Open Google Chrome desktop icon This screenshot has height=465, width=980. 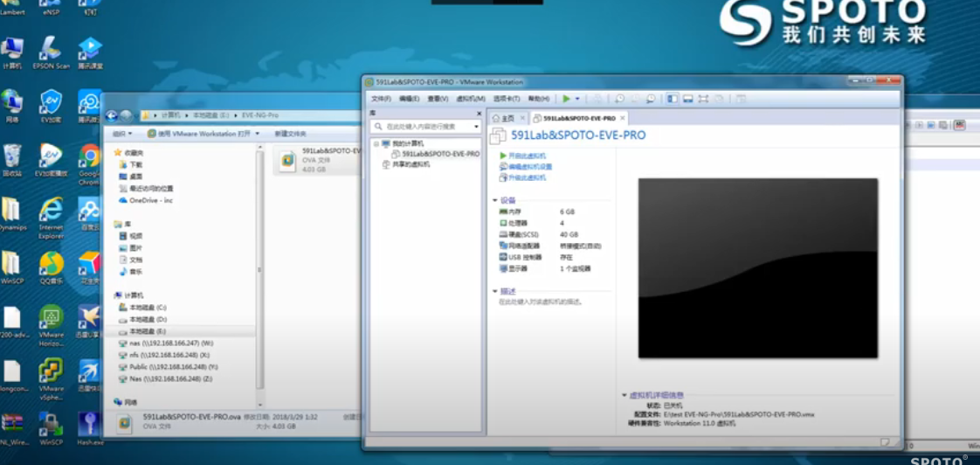[x=89, y=164]
